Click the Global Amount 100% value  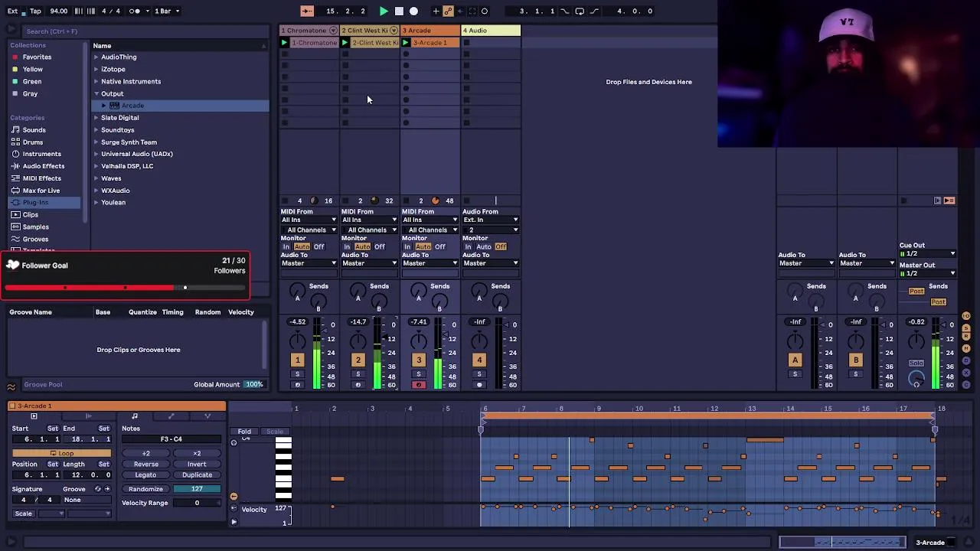point(253,385)
